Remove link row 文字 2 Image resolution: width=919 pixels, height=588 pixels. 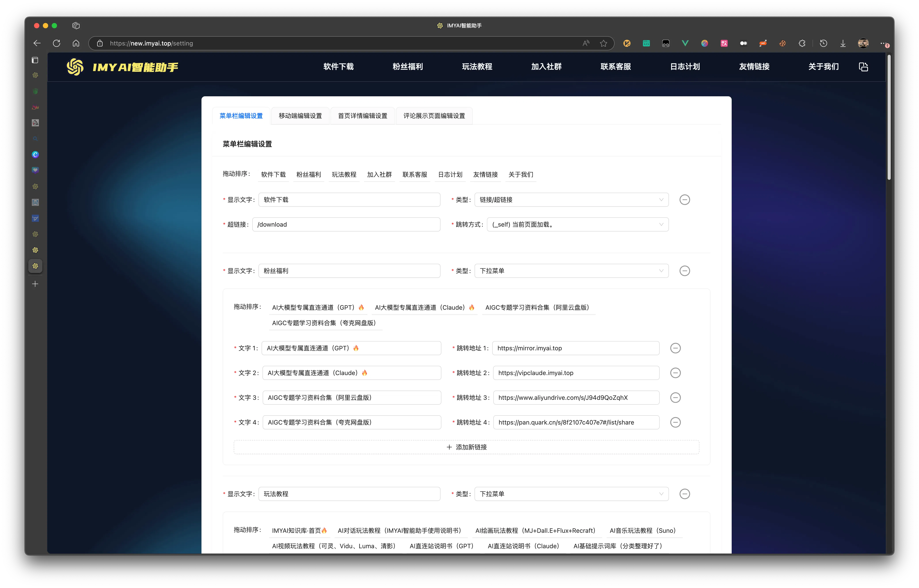click(x=675, y=373)
